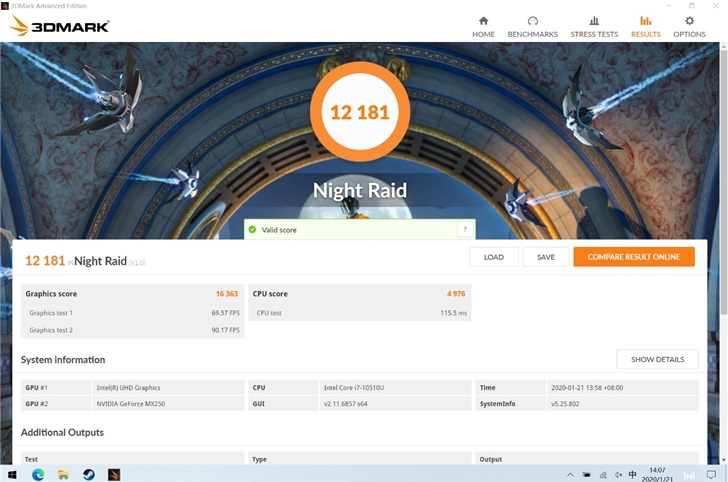The width and height of the screenshot is (728, 482).
Task: Click the scrollbar down arrow
Action: (723, 460)
